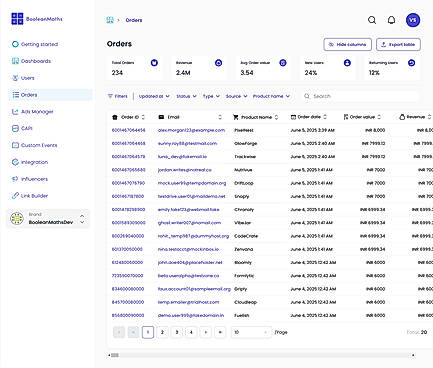
Task: Click the Filters funnel icon
Action: click(110, 96)
